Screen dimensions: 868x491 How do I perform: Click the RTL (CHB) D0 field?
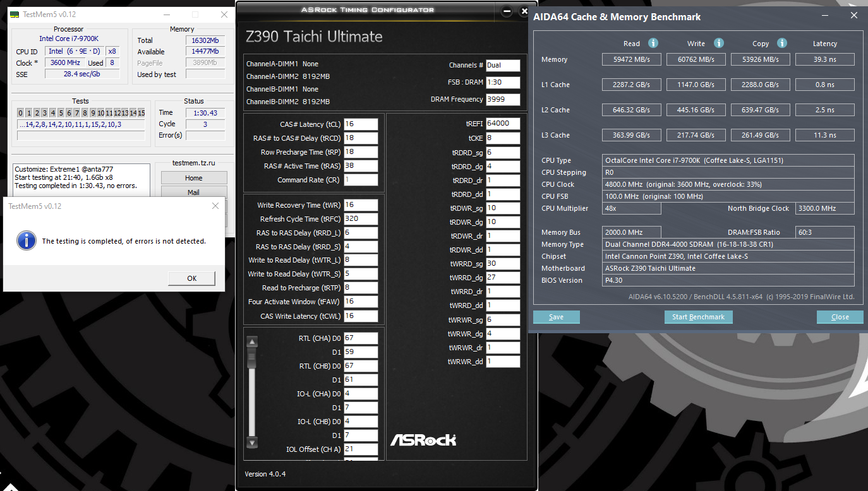pos(361,366)
